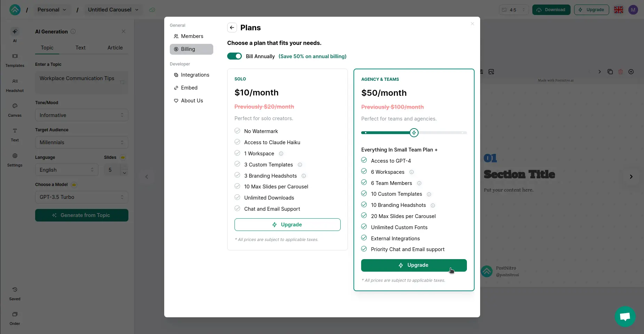Open the Canvas sidebar panel

15,110
